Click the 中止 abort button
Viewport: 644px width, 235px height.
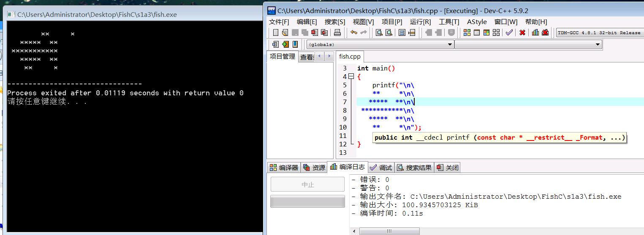[308, 184]
